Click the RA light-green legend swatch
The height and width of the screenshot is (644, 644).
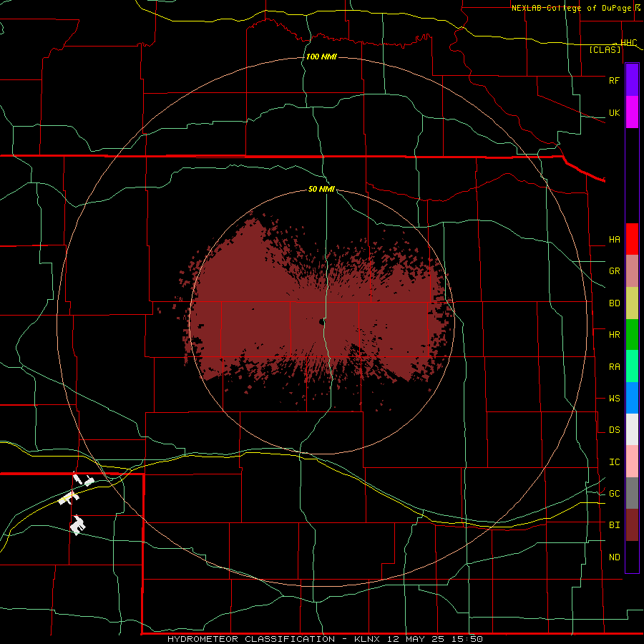coord(632,366)
